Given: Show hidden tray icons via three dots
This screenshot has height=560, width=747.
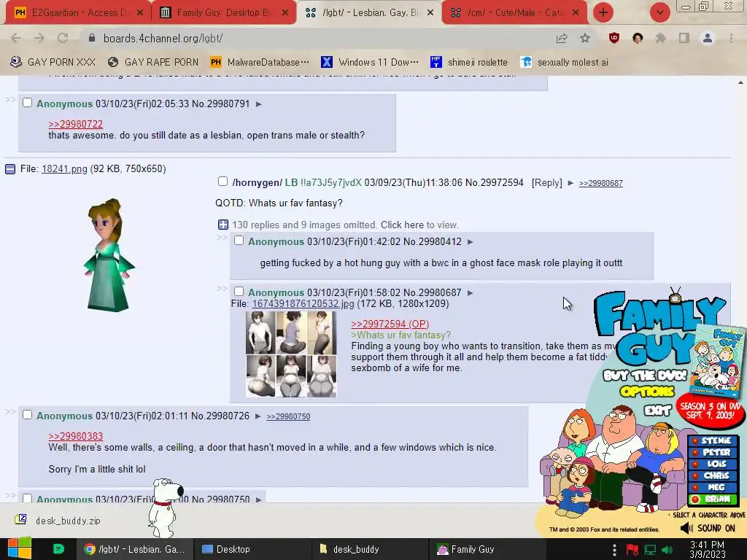Looking at the screenshot, I should [614, 550].
